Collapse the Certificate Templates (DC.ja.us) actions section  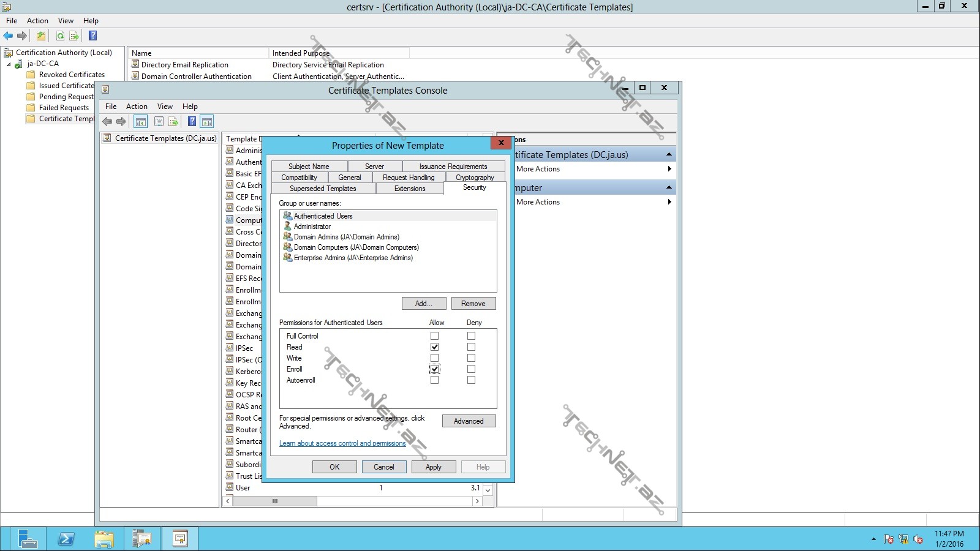pyautogui.click(x=669, y=154)
